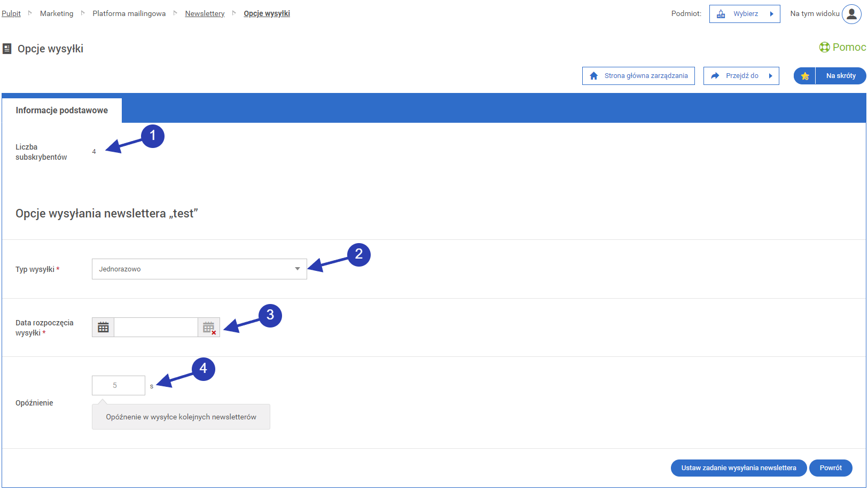Click the Opcje wysyłki page title icon

coord(7,49)
